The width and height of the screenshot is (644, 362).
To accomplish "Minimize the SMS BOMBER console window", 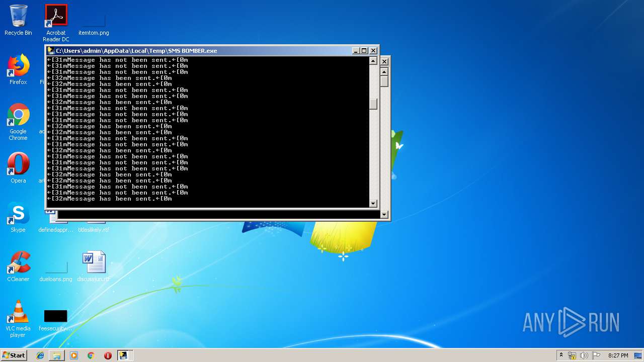I will (356, 51).
